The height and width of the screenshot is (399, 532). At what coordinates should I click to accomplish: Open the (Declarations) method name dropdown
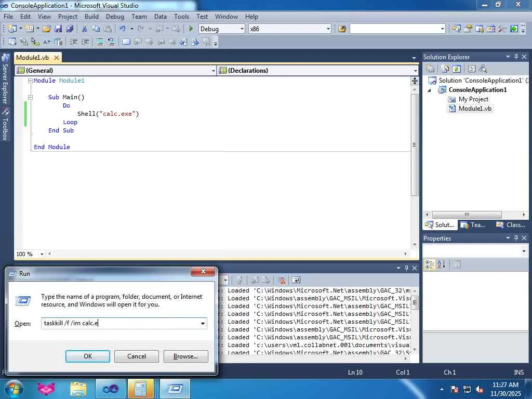(415, 71)
